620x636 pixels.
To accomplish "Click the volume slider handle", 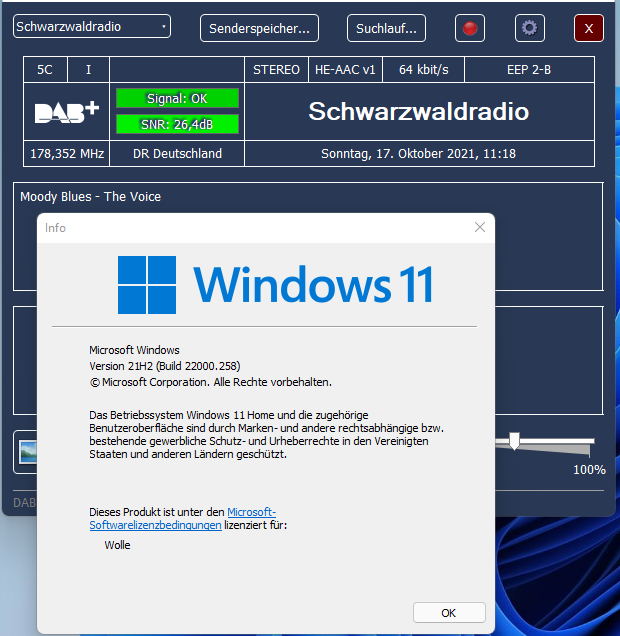I will (514, 441).
